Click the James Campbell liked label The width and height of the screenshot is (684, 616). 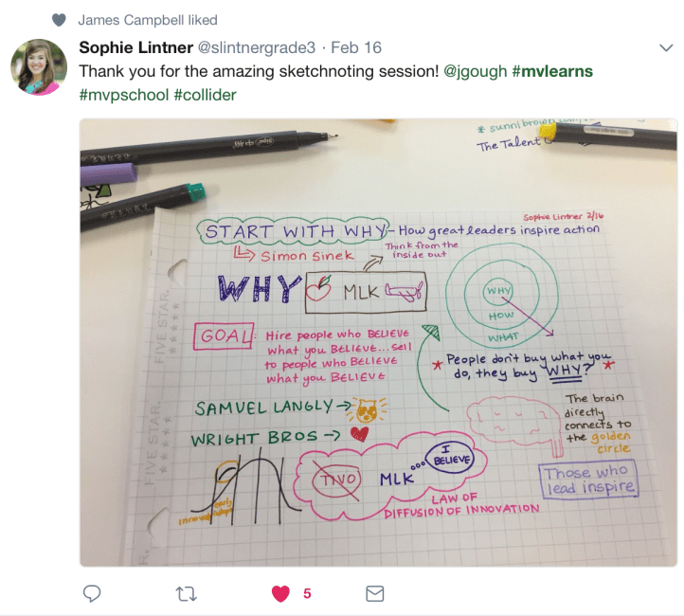[148, 20]
